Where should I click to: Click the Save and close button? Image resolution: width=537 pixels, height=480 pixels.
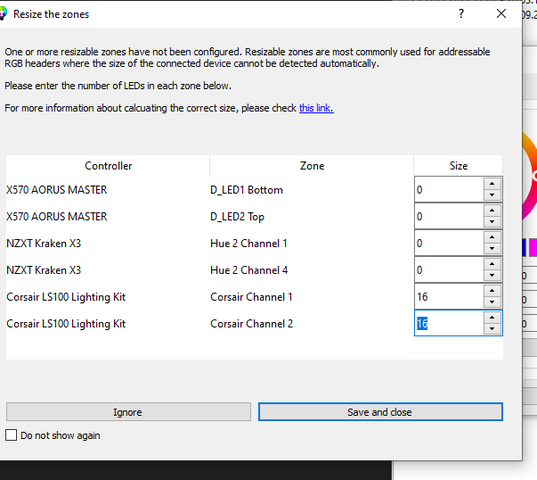pos(380,412)
